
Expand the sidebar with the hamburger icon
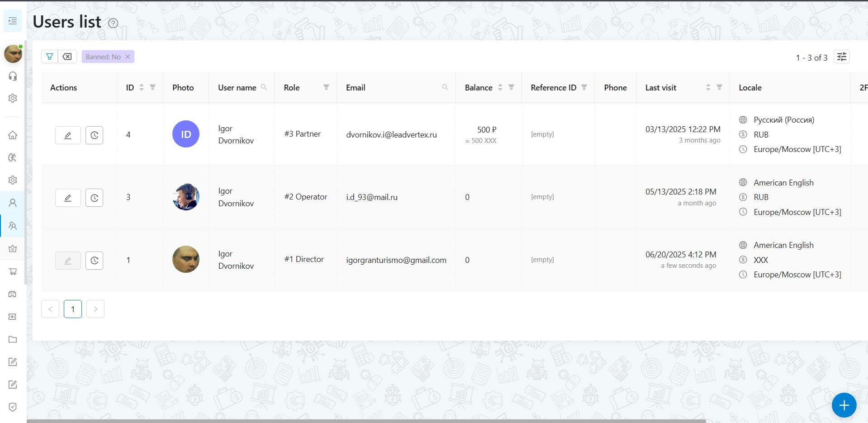(13, 21)
